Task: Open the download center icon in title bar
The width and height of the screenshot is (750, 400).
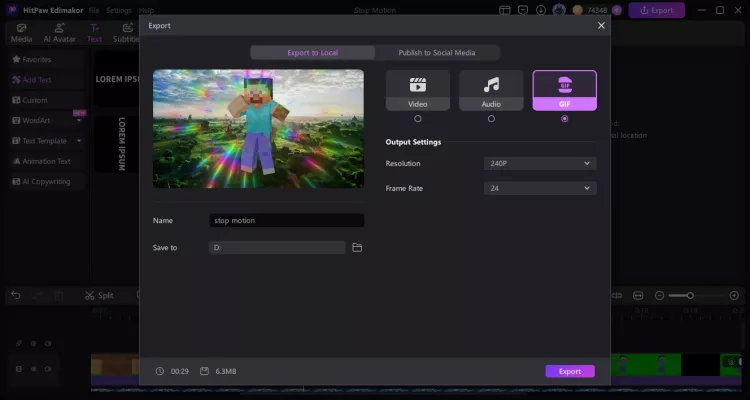Action: pos(541,10)
